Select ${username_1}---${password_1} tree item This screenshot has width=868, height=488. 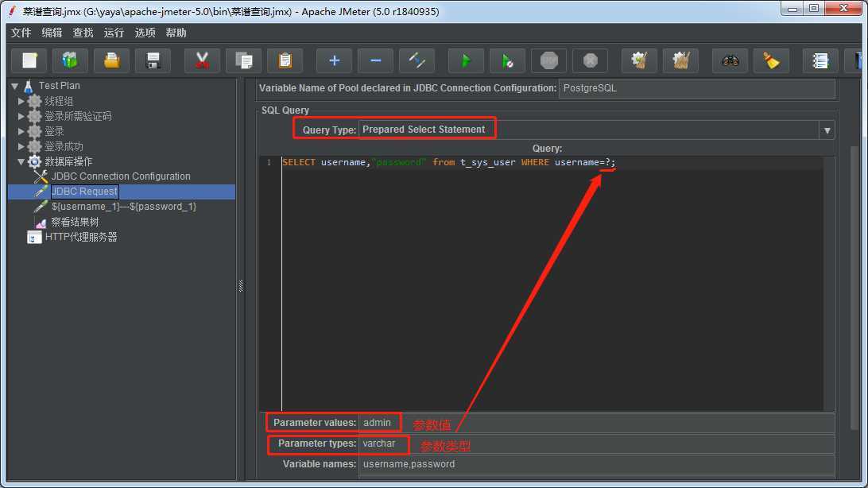[x=123, y=207]
